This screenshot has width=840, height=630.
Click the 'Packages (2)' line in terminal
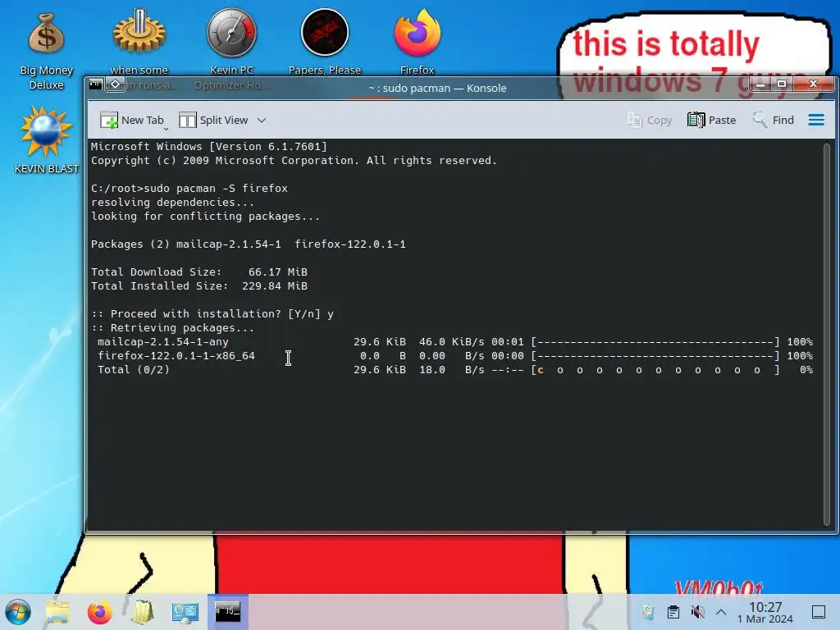[x=248, y=244]
